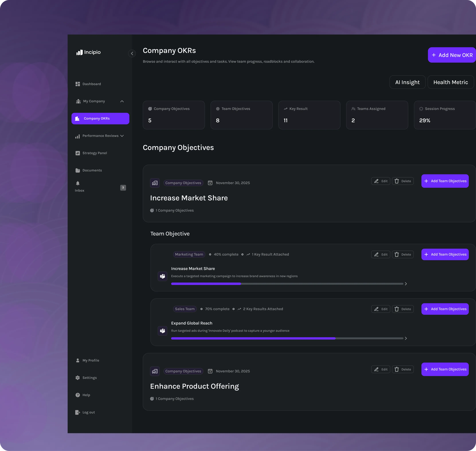Viewport: 476px width, 451px height.
Task: Expand the Marketing Team objective arrow
Action: [406, 284]
